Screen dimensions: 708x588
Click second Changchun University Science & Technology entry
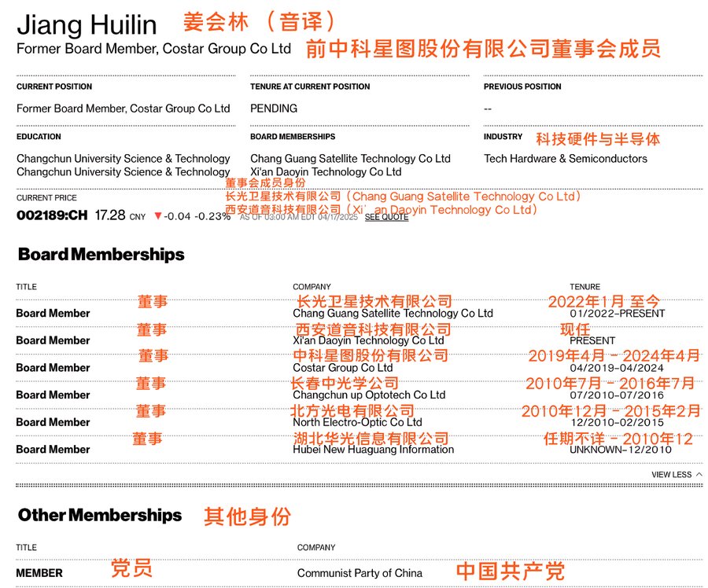124,172
